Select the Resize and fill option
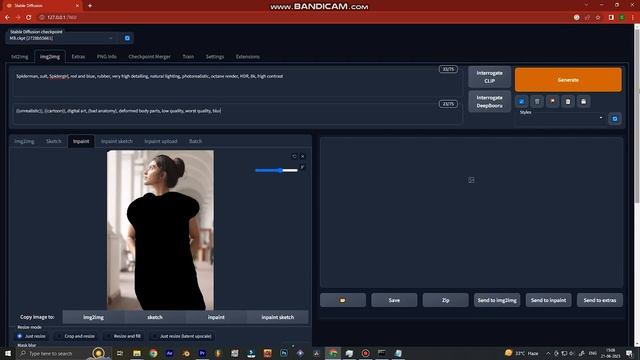 click(x=124, y=336)
